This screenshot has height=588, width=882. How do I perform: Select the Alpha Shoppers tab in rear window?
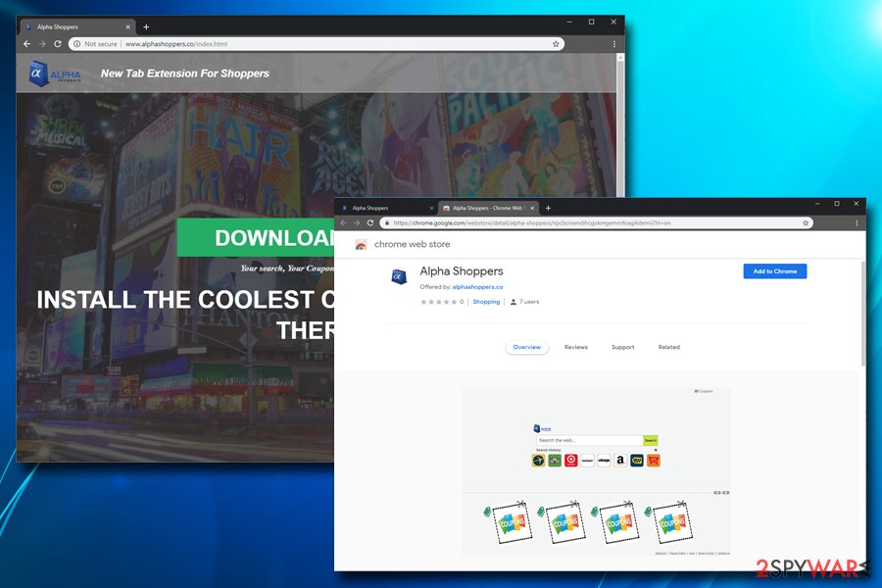tap(77, 27)
